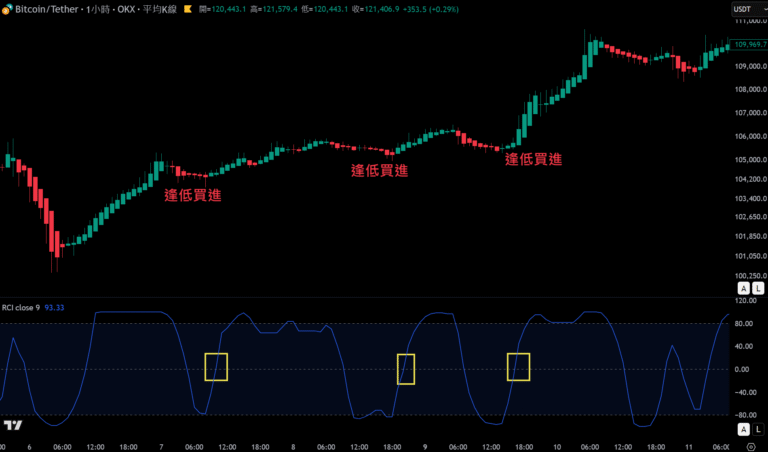Click the RCI close 9 indicator label

tap(22, 308)
